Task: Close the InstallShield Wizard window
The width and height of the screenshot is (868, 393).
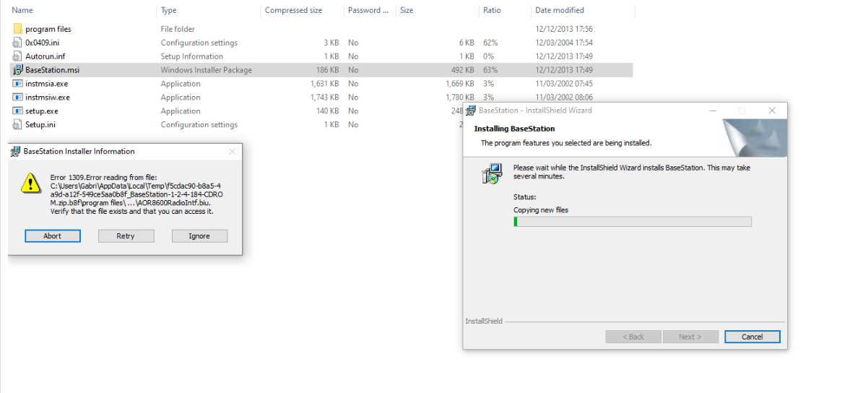Action: click(x=772, y=111)
